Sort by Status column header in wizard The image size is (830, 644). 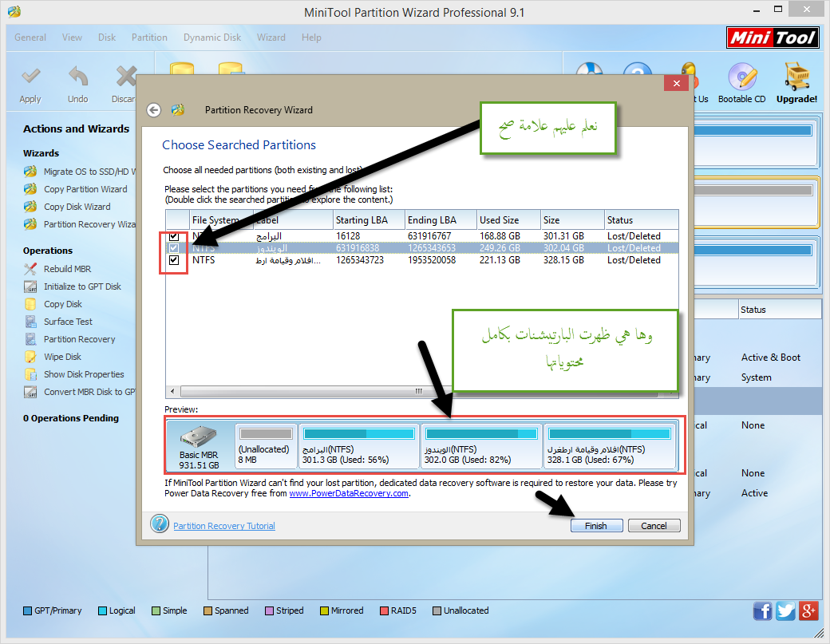[642, 219]
